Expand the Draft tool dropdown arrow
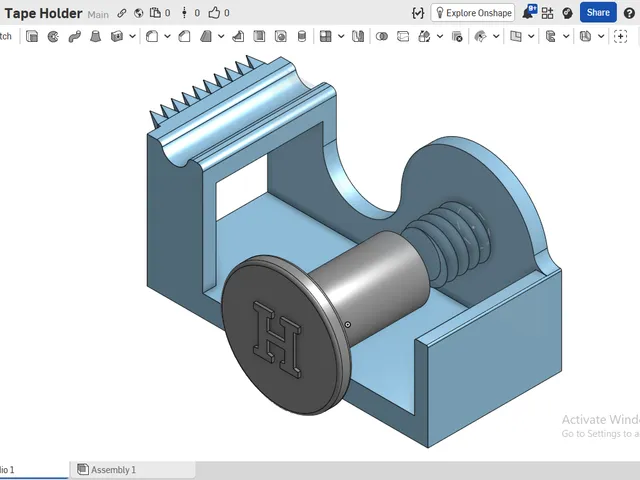640x480 pixels. [221, 37]
